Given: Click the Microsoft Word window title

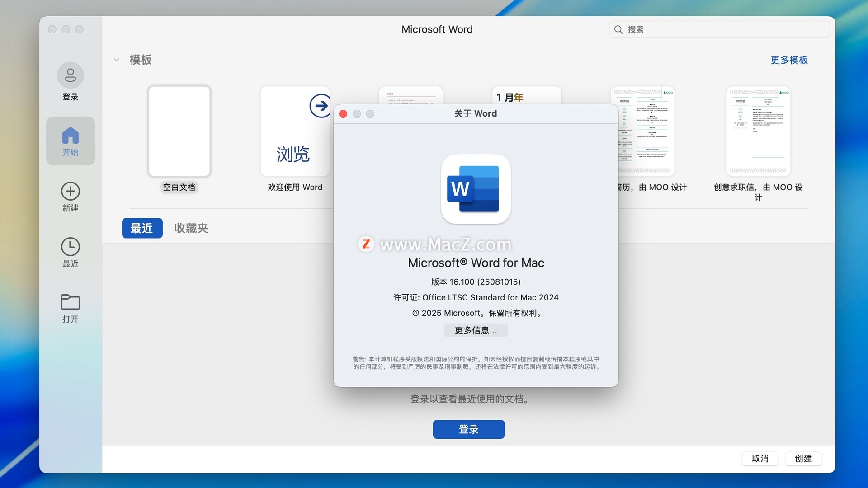Looking at the screenshot, I should point(437,29).
